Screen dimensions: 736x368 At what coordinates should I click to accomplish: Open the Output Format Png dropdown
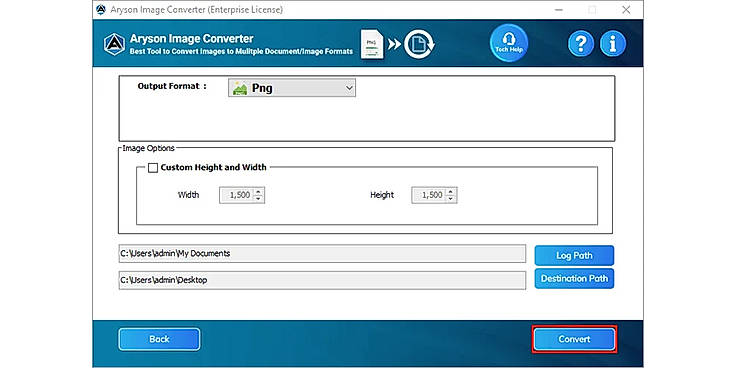click(292, 88)
